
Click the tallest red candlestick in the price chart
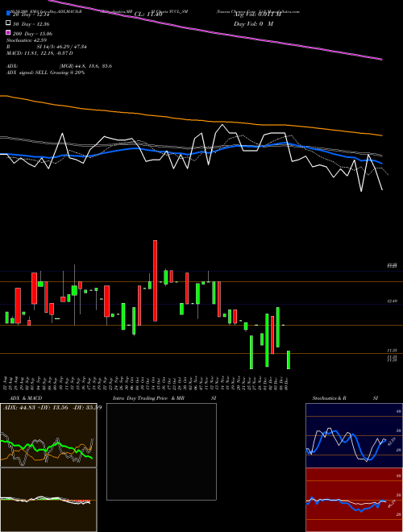(x=155, y=281)
